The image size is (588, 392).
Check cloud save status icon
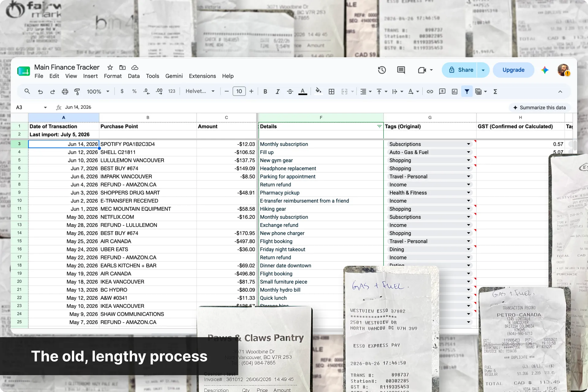point(135,67)
